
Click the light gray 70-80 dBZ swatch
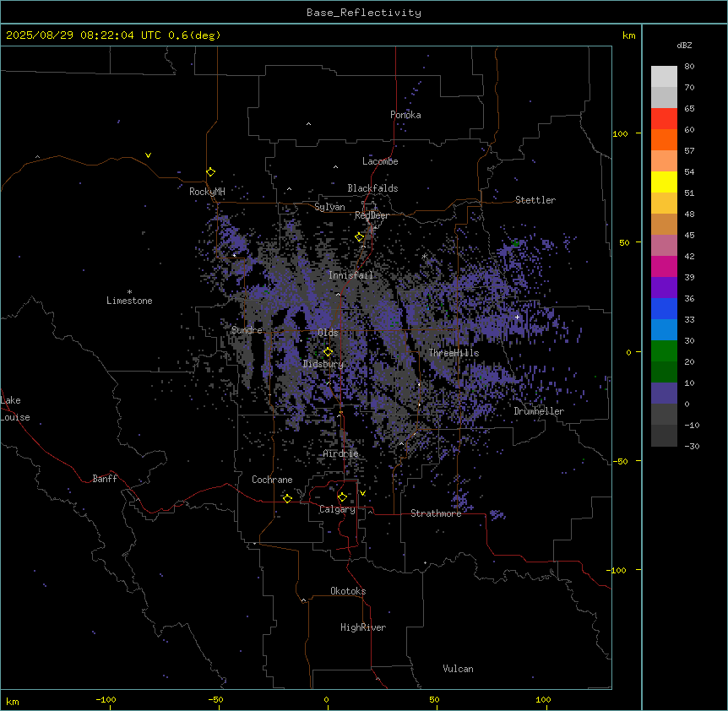(x=664, y=77)
